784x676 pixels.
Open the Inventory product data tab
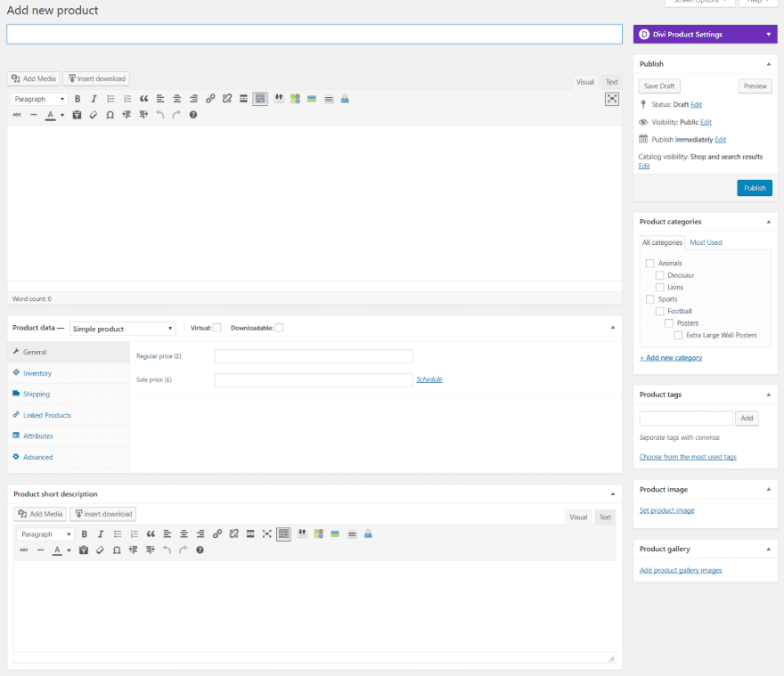(37, 373)
